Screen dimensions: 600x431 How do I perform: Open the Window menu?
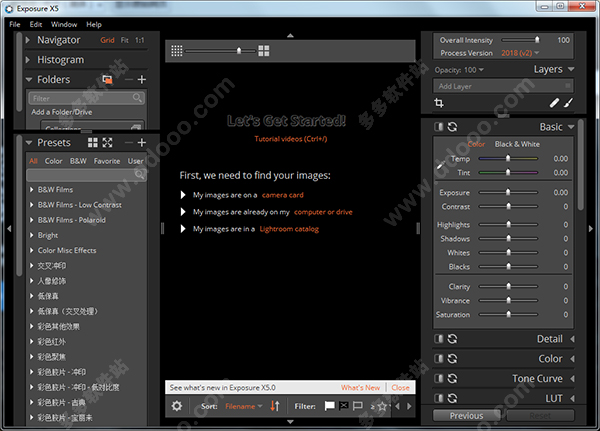coord(64,24)
